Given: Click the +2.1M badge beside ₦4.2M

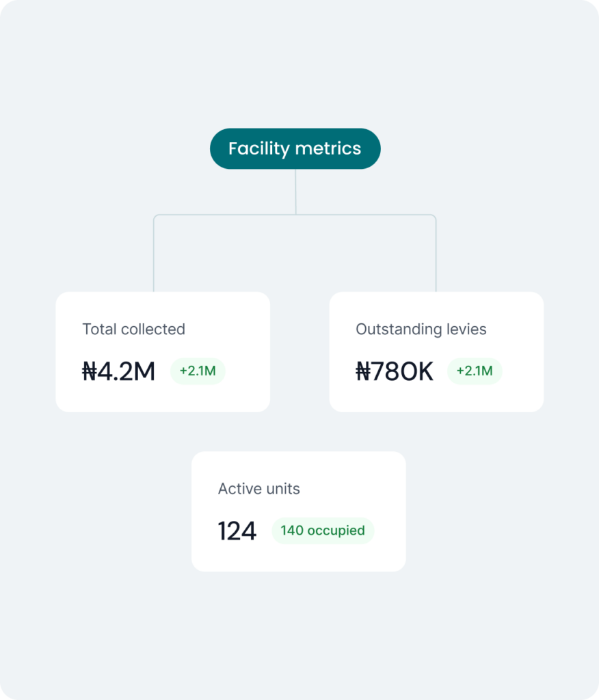Looking at the screenshot, I should (x=198, y=371).
